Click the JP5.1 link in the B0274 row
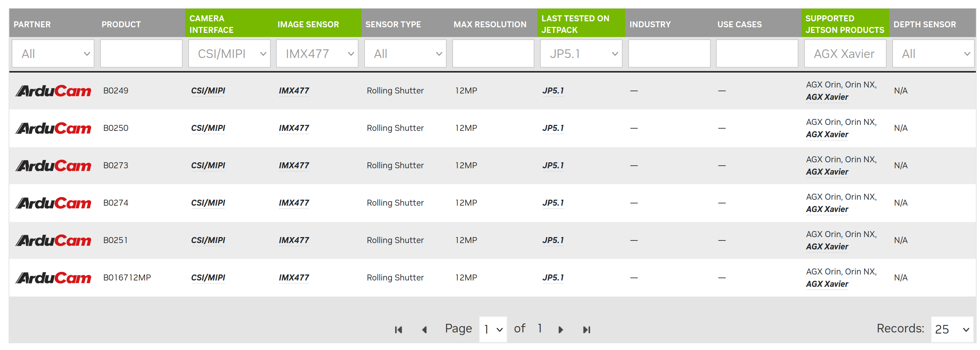Screen dimensions: 980x350 (553, 203)
